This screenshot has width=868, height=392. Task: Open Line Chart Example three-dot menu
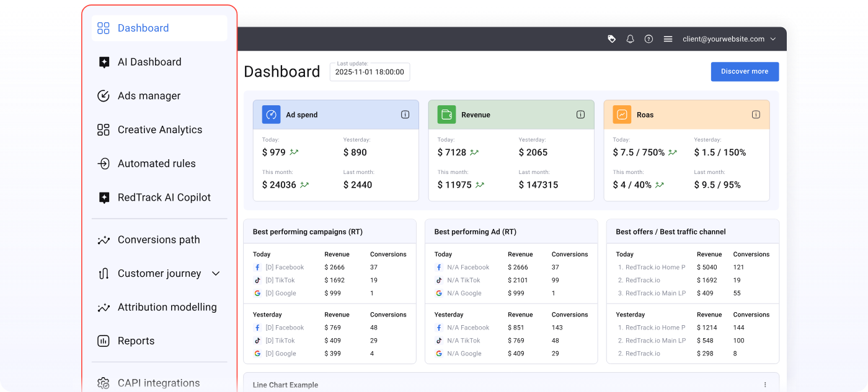coord(765,385)
